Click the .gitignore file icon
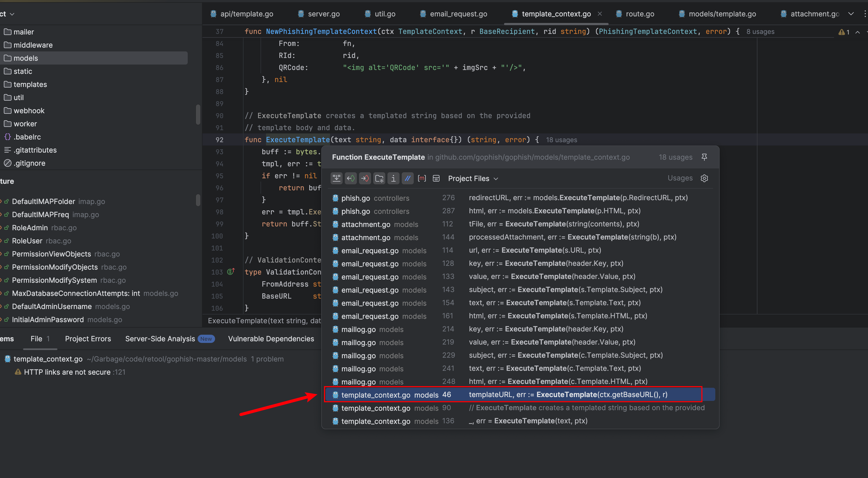 [x=7, y=163]
